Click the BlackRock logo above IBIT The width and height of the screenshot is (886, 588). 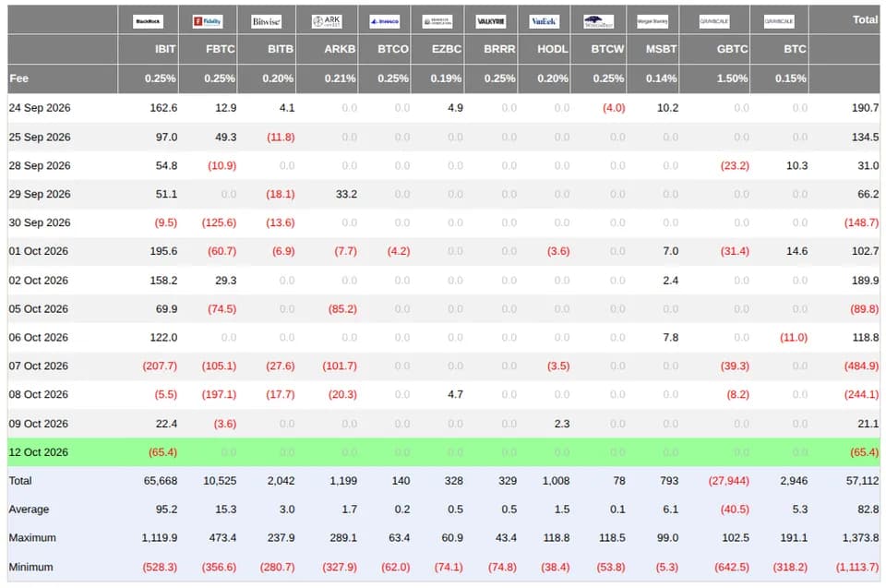pyautogui.click(x=148, y=21)
